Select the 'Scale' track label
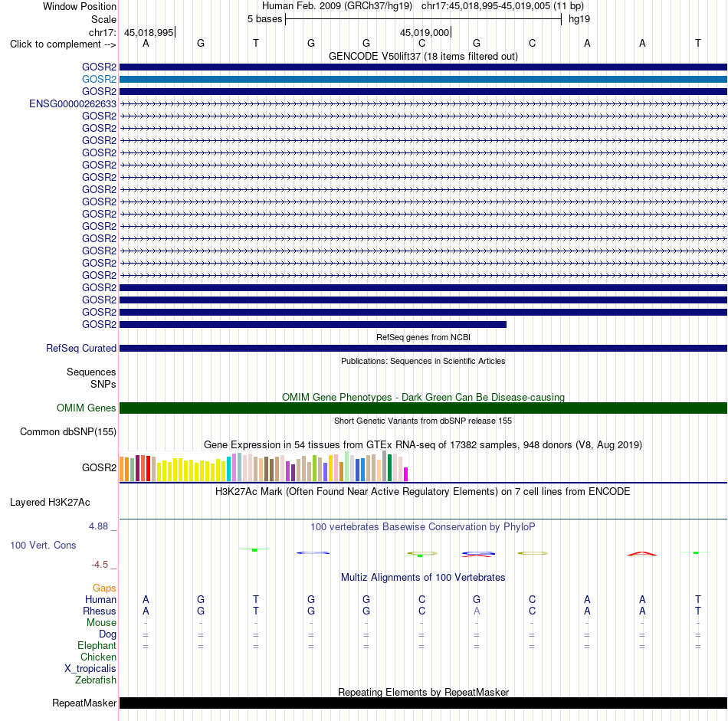 [x=103, y=19]
